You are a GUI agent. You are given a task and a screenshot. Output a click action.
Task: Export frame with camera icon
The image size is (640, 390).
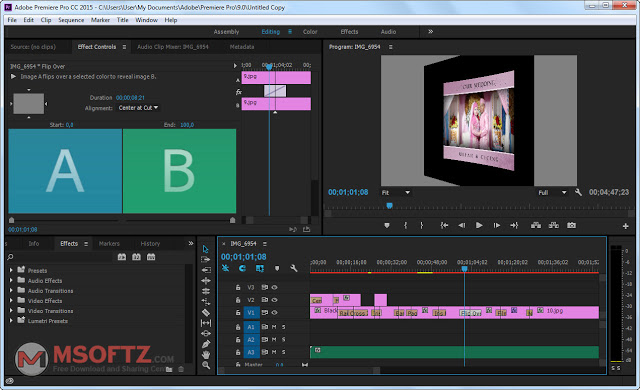pyautogui.click(x=571, y=226)
